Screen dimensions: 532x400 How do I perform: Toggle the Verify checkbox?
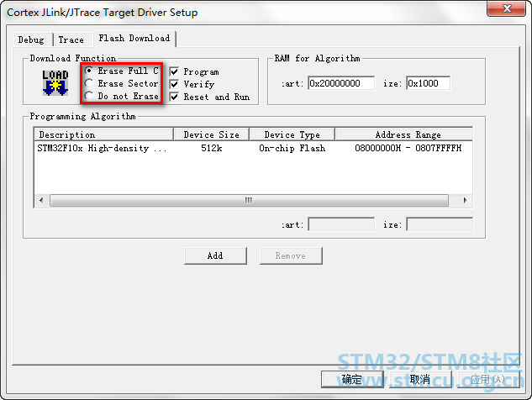(174, 84)
